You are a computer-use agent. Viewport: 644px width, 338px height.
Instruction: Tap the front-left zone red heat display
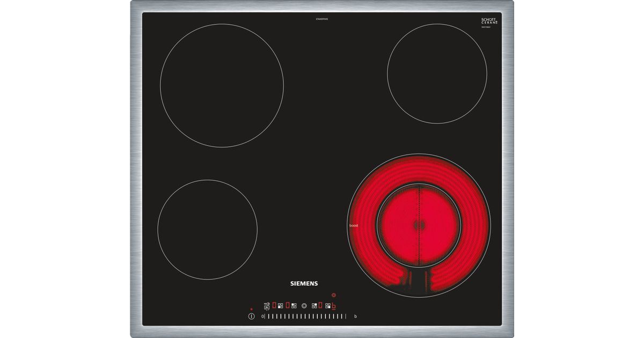274,305
